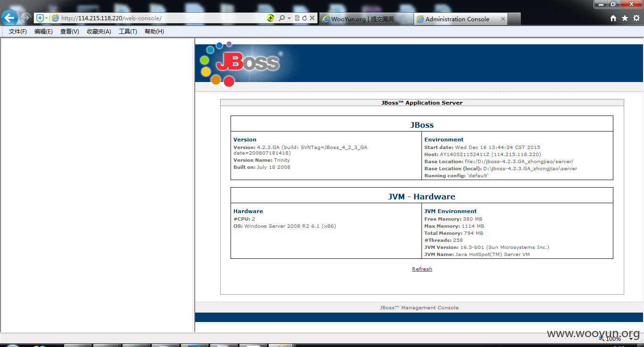Click the green plus add-on icon
The width and height of the screenshot is (644, 347).
270,18
